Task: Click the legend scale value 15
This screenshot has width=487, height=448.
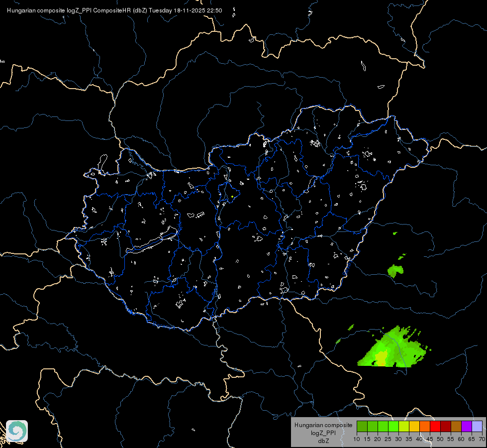Action: pos(367,440)
